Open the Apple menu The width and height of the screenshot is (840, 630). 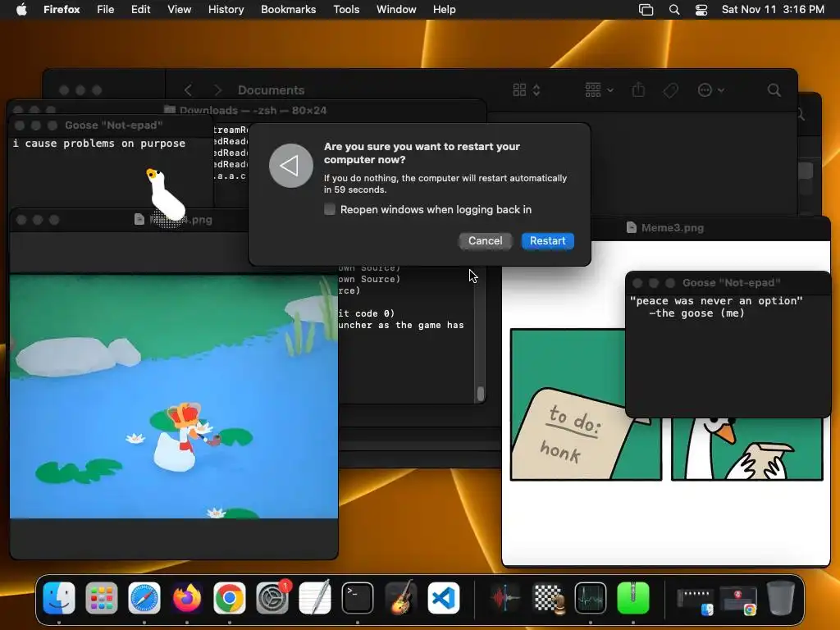click(x=21, y=10)
